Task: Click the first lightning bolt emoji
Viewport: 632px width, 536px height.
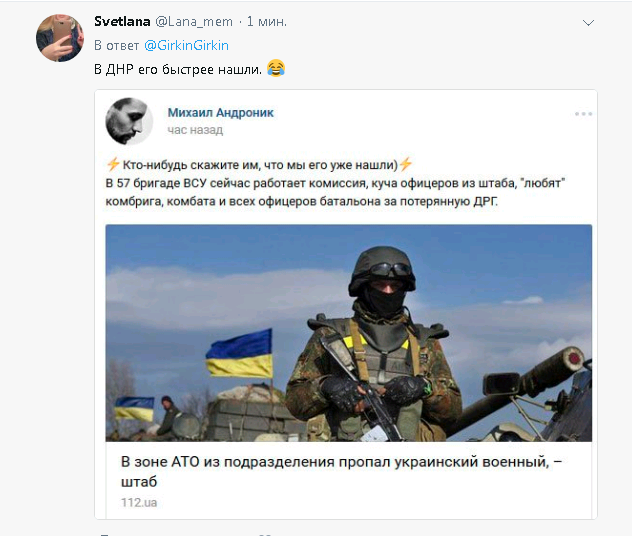Action: point(112,164)
